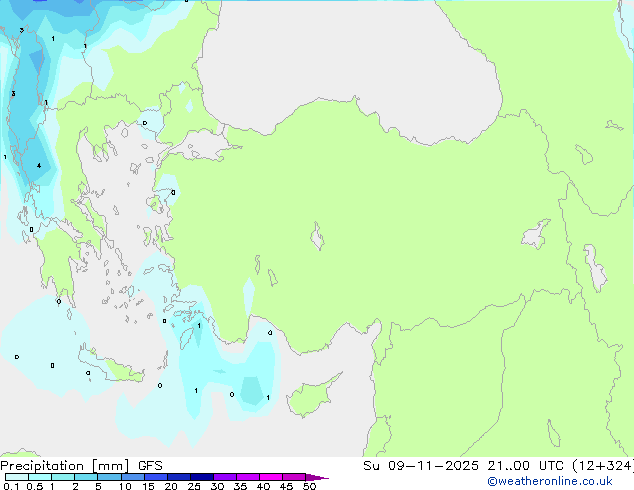Viewport: 634px width, 490px height.
Task: Click the island of Cyprus on the map
Action: [311, 396]
